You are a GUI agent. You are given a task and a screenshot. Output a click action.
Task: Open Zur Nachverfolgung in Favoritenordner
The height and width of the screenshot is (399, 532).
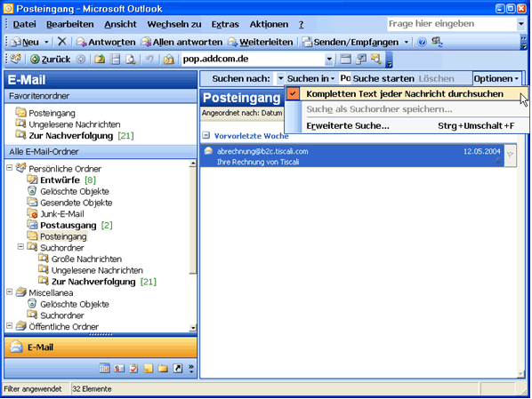click(x=71, y=136)
